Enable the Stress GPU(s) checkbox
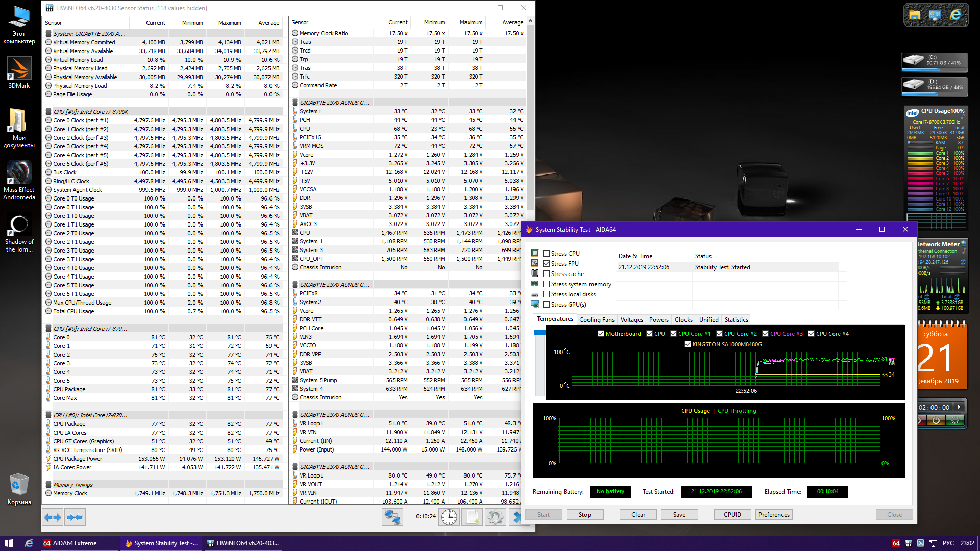The image size is (980, 551). click(x=547, y=305)
